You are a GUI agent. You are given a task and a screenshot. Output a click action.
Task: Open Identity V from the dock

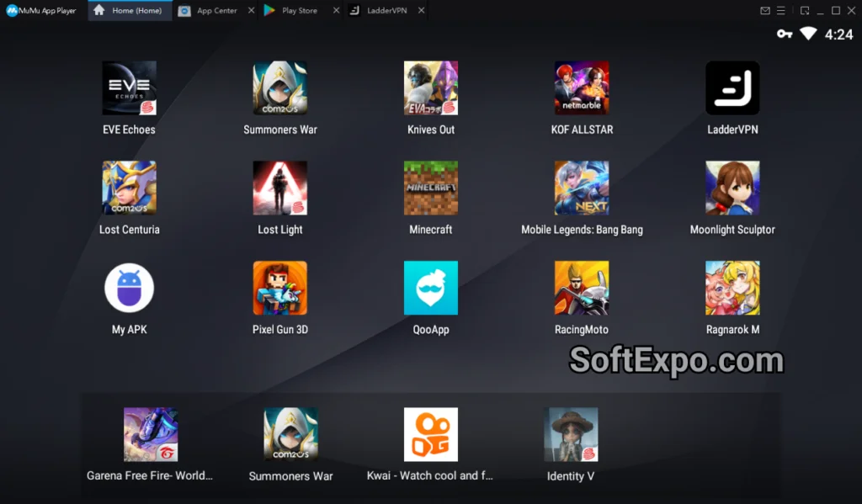571,434
